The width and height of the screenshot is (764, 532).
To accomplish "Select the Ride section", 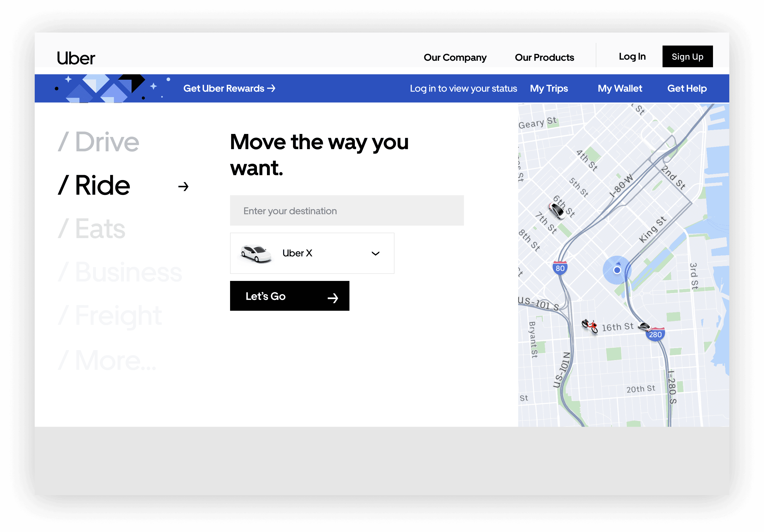I will (94, 185).
